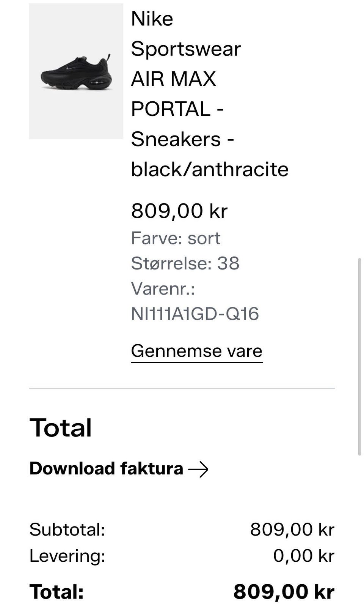
Task: Click the arrow icon next to Download faktura
Action: tap(198, 470)
